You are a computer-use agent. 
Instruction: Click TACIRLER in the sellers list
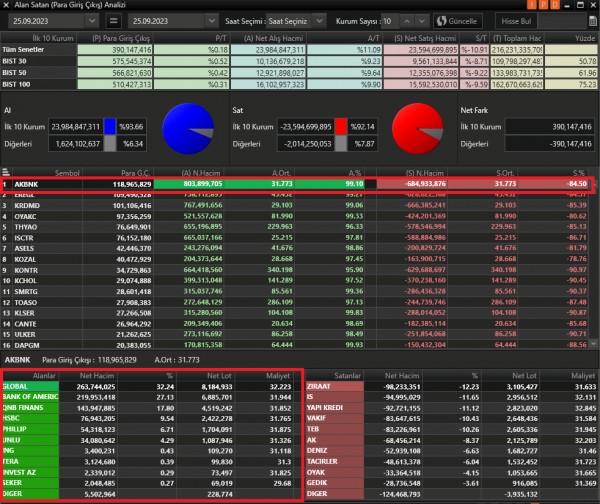pos(335,462)
